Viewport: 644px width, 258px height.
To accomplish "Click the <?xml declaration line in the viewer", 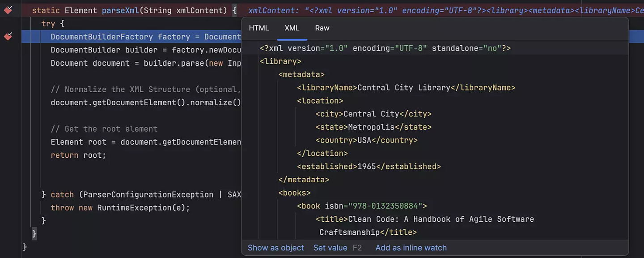I will [385, 48].
